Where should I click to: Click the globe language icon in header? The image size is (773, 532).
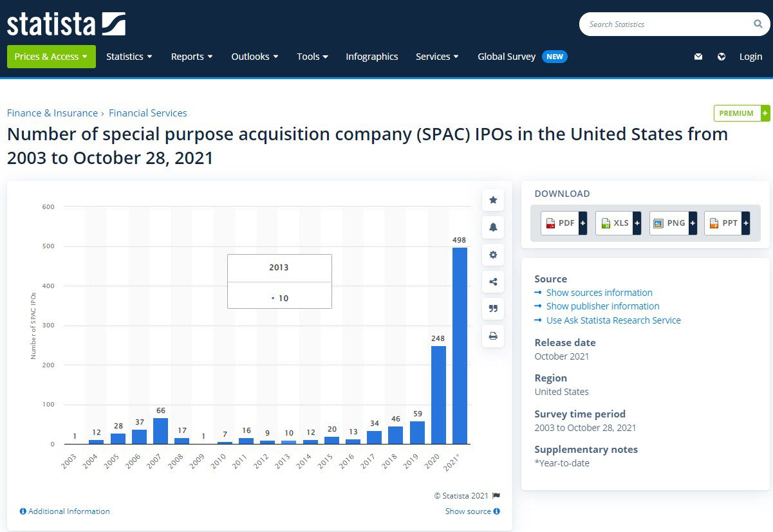coord(722,57)
